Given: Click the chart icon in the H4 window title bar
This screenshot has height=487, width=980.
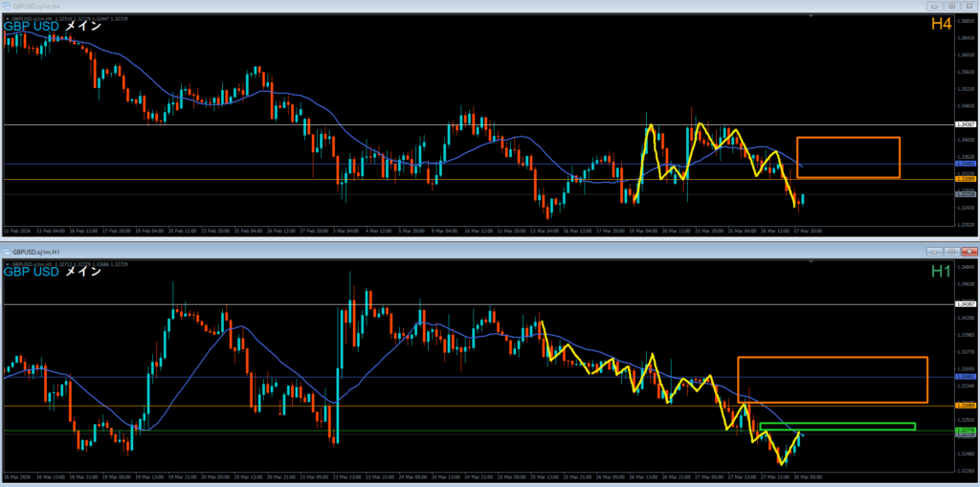Looking at the screenshot, I should (7, 6).
